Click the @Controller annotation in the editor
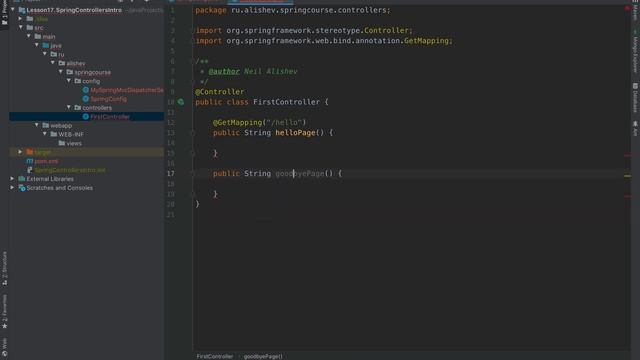Image resolution: width=640 pixels, height=360 pixels. (x=220, y=92)
